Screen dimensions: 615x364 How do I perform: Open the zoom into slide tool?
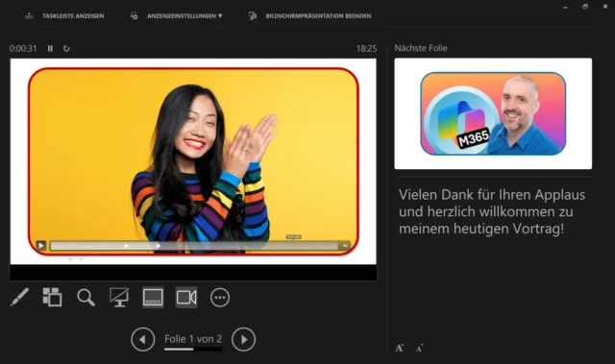[x=86, y=298]
